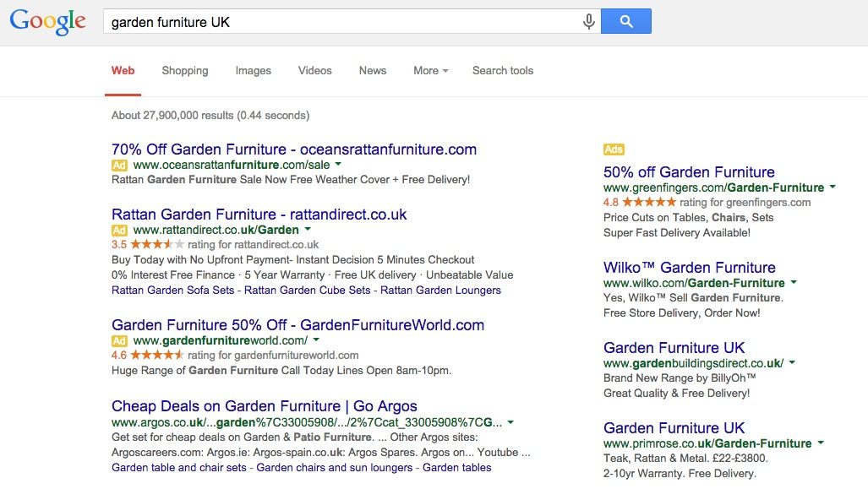868x489 pixels.
Task: Open 'Rattan Garden Furniture - rattandirect.co.uk' link
Action: tap(259, 215)
